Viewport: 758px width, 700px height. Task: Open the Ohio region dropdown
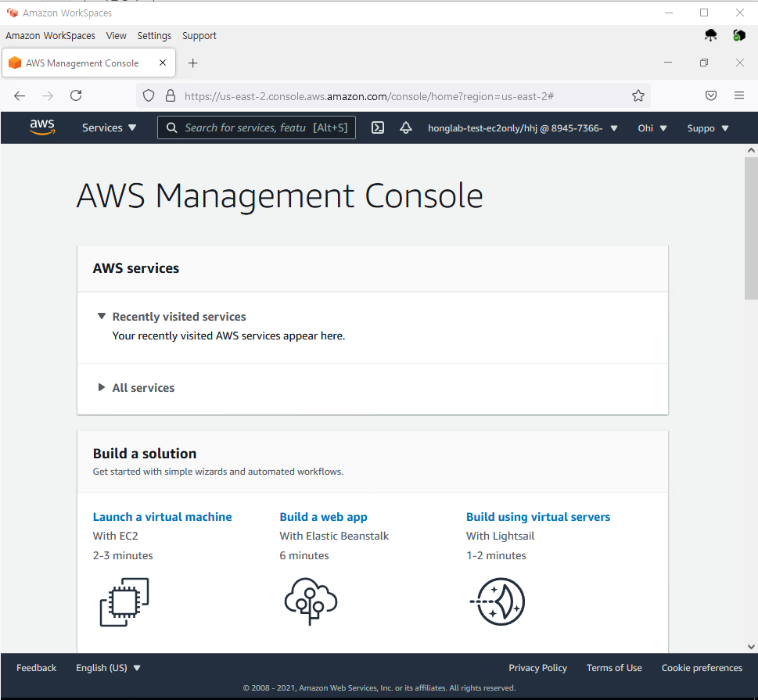tap(652, 128)
